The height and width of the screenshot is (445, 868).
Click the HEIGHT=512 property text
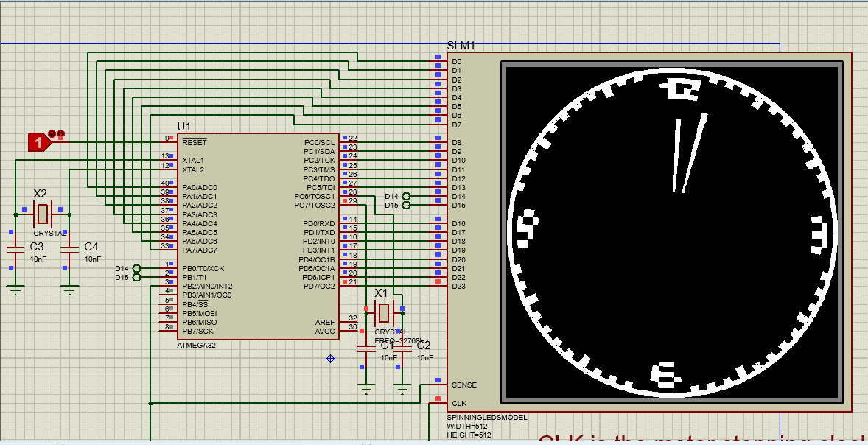[470, 435]
